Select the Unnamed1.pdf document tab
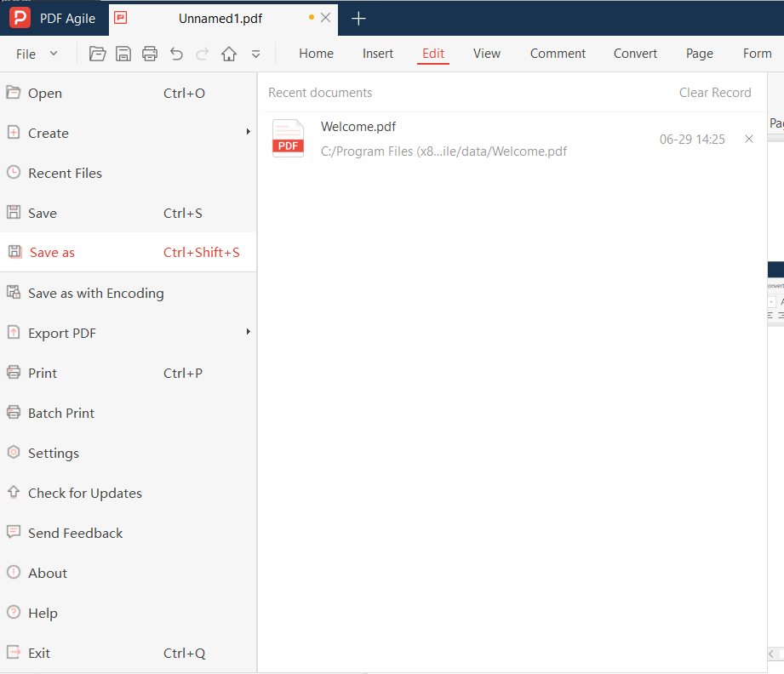Image resolution: width=784 pixels, height=674 pixels. [x=222, y=19]
